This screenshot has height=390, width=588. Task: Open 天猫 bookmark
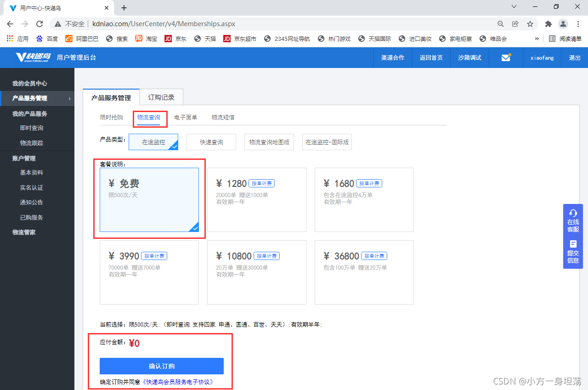tap(205, 39)
